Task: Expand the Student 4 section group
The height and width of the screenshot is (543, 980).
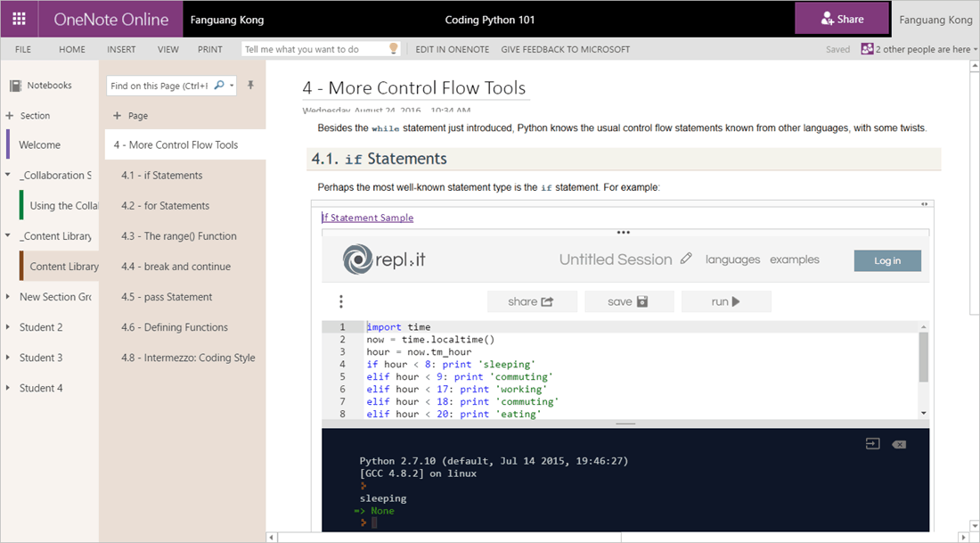Action: [x=7, y=388]
